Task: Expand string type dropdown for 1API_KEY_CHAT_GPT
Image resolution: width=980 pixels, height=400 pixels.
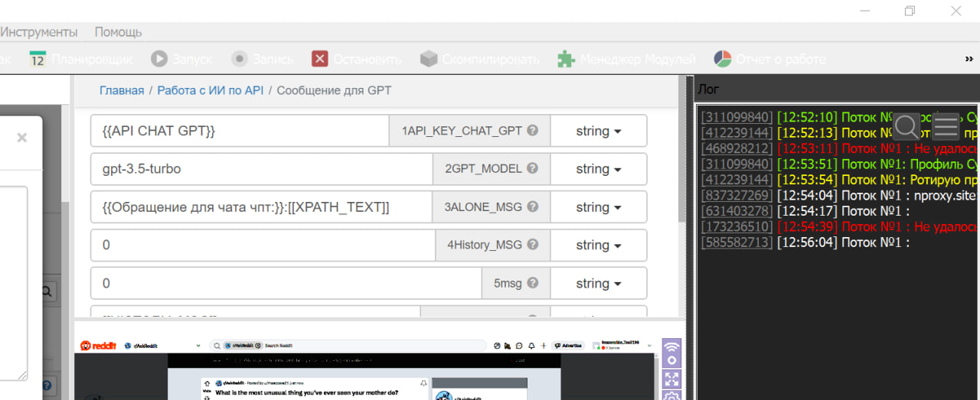Action: (x=598, y=132)
